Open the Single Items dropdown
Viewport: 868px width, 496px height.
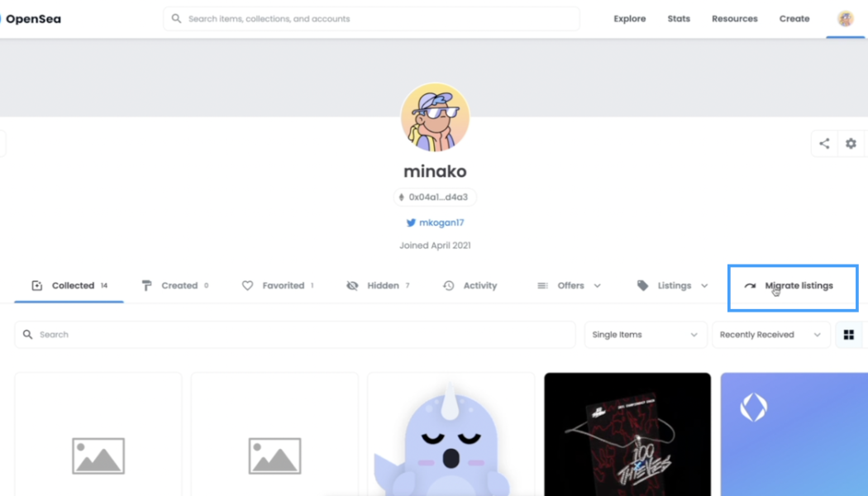(x=646, y=334)
